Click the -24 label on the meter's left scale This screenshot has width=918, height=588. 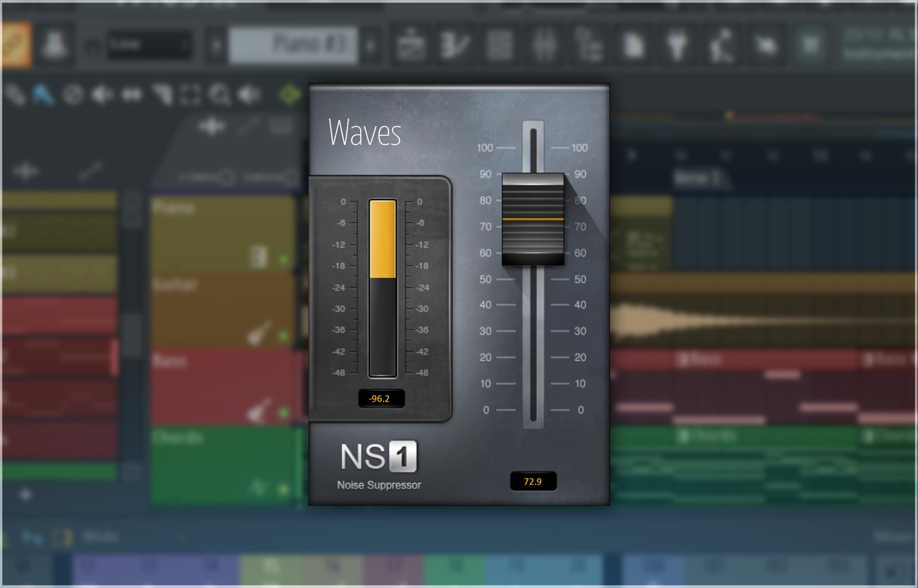339,288
